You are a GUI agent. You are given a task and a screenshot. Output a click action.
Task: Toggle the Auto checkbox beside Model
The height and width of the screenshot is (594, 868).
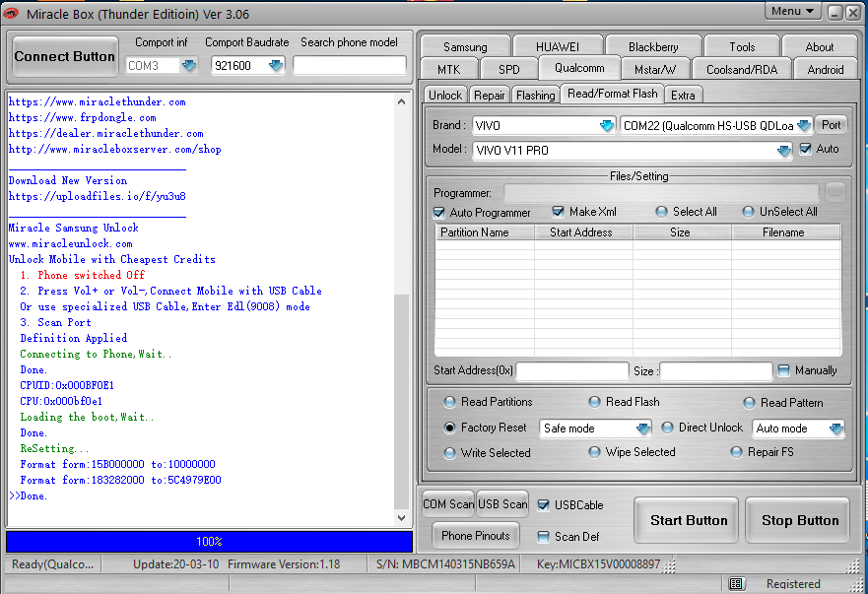click(806, 149)
